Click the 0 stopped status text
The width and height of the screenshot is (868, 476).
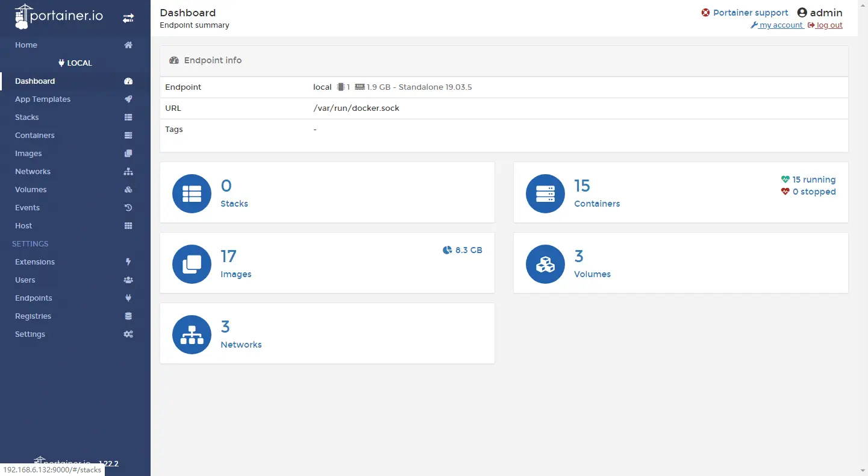pos(814,192)
